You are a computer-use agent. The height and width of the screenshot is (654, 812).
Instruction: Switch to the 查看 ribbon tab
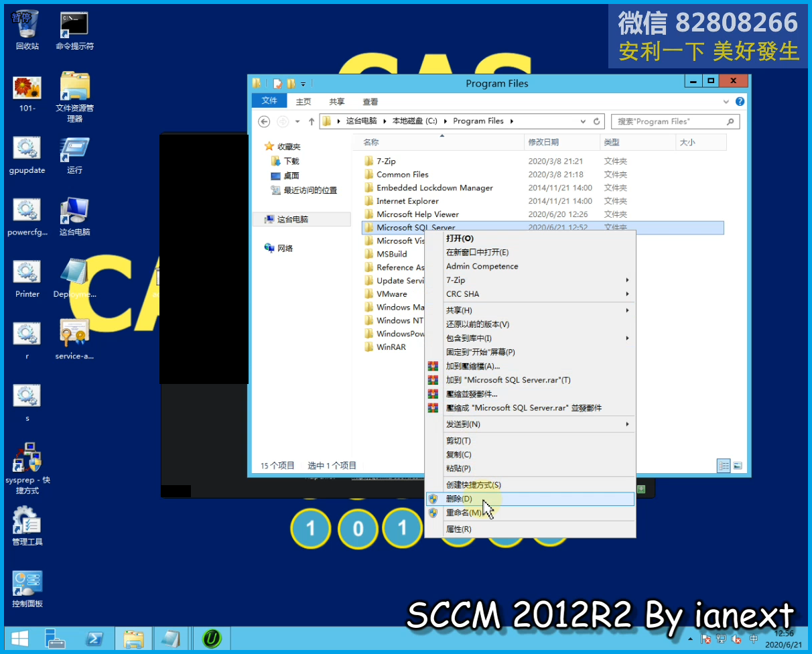click(x=370, y=102)
